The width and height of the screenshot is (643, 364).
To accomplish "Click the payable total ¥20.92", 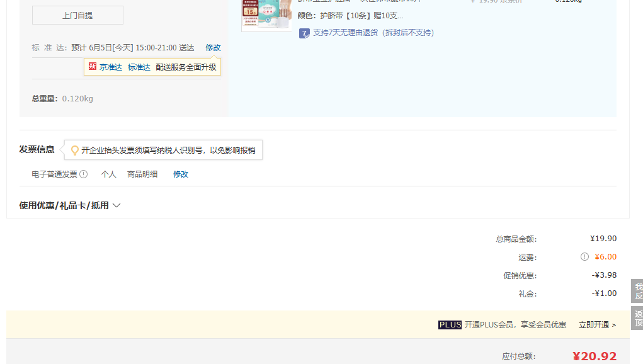I will pos(595,356).
